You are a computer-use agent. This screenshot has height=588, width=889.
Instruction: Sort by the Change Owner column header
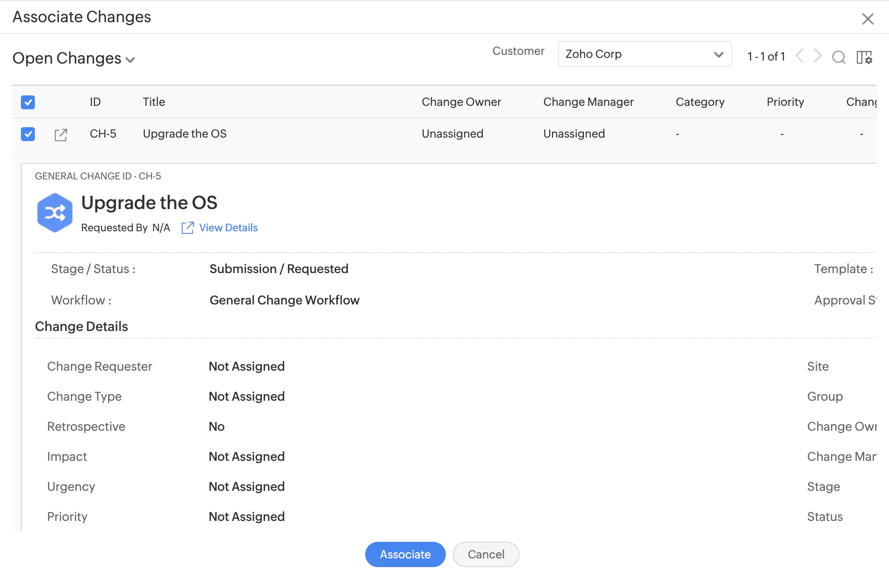click(461, 102)
